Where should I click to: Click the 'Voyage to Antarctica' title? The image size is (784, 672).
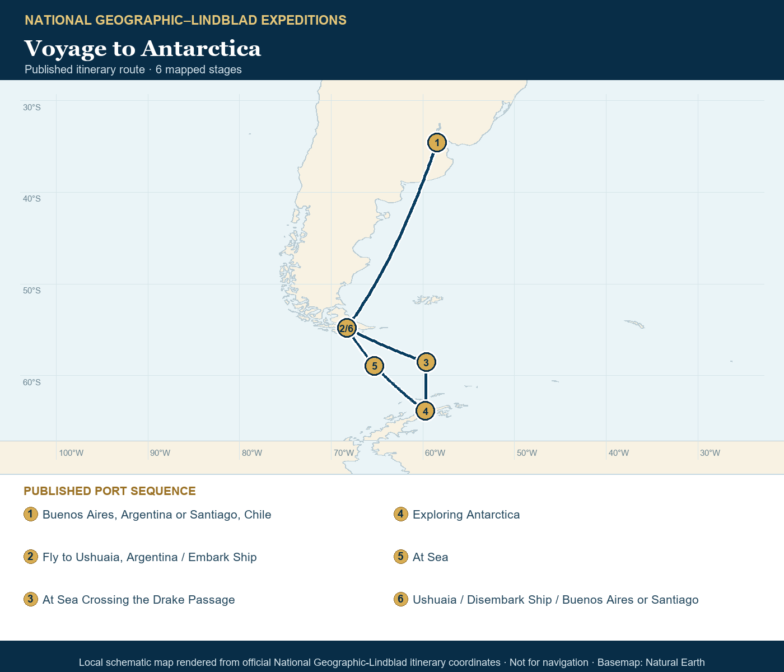click(143, 49)
